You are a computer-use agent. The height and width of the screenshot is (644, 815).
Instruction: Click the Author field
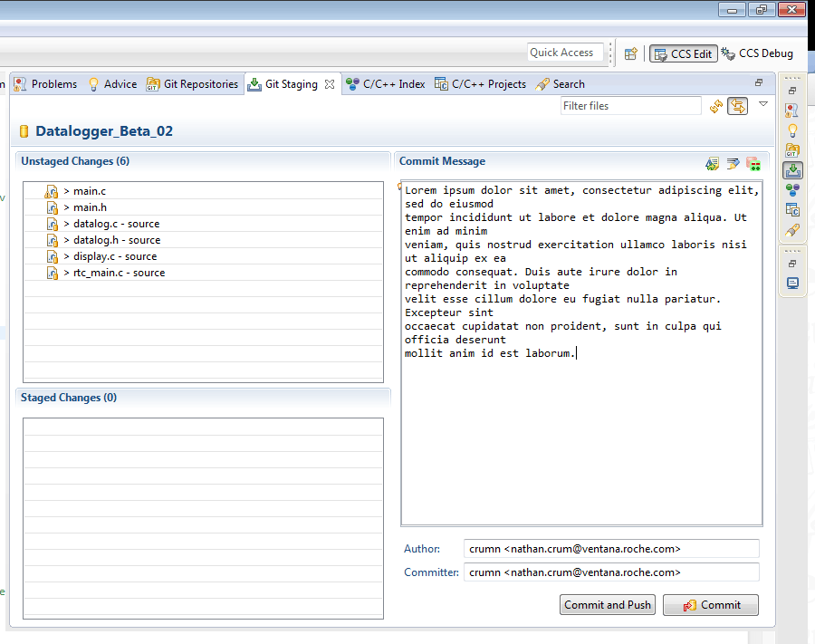point(611,549)
